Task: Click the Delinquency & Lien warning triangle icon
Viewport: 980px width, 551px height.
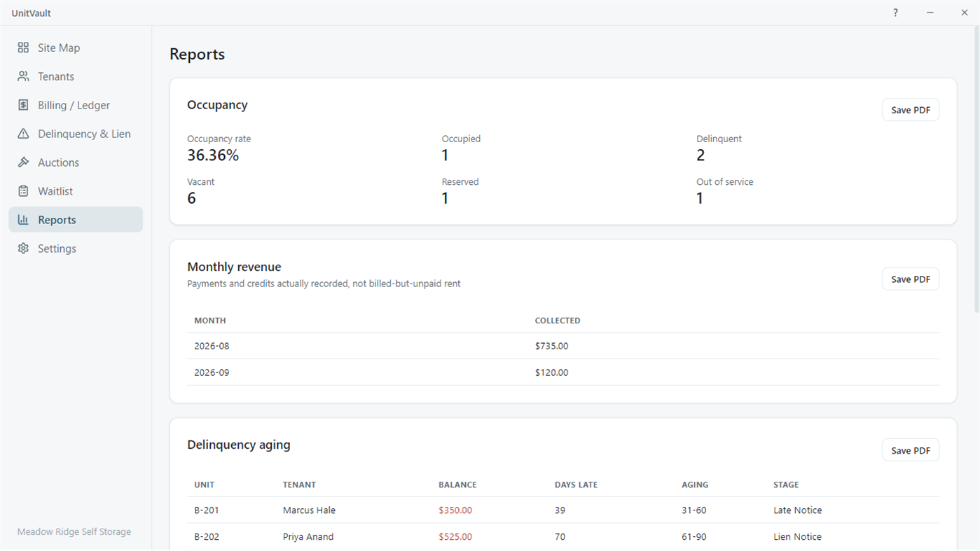Action: coord(23,134)
